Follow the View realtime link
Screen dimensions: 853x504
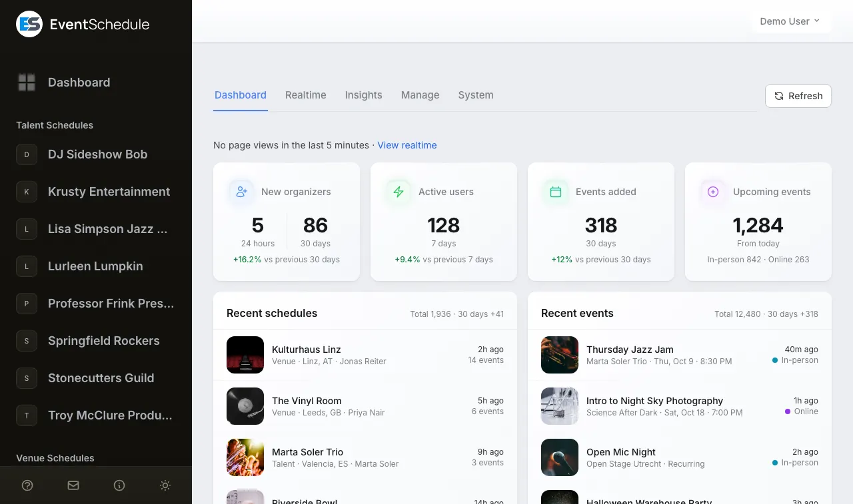(x=407, y=145)
